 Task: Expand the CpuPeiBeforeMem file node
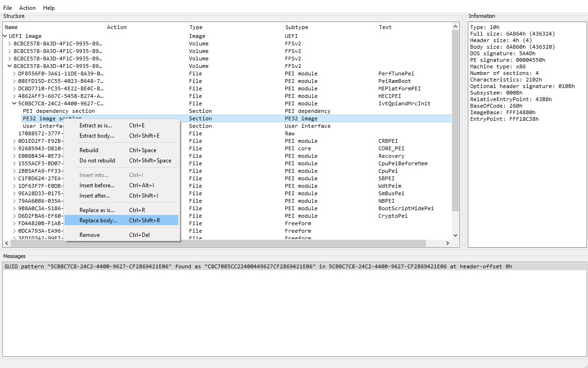(x=15, y=163)
